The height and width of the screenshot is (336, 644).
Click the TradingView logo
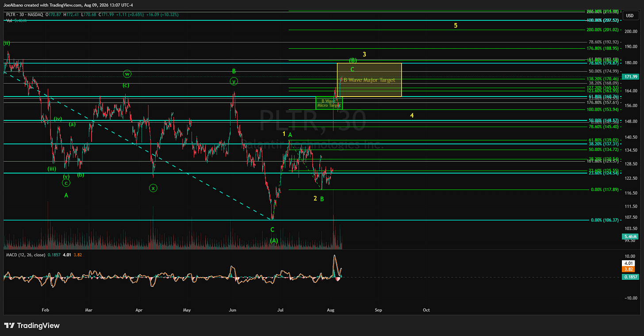[x=32, y=326]
